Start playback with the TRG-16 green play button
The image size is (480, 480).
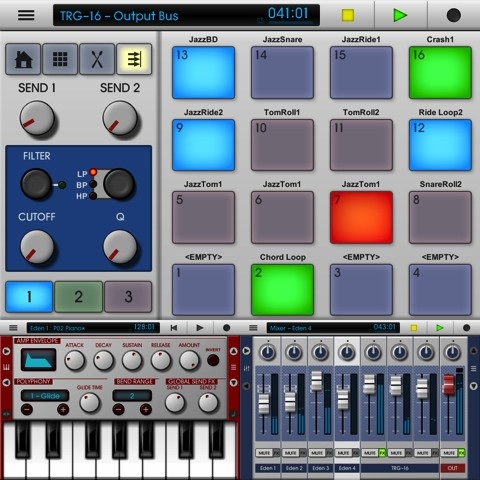(400, 15)
